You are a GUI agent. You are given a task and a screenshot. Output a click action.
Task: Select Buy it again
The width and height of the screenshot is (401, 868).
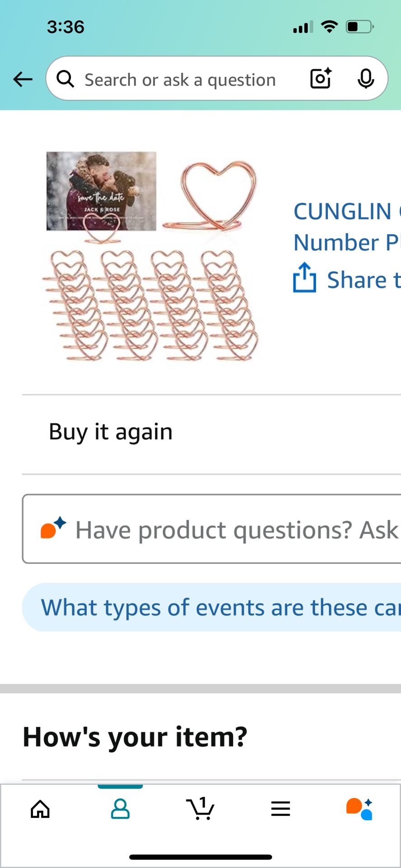[111, 431]
